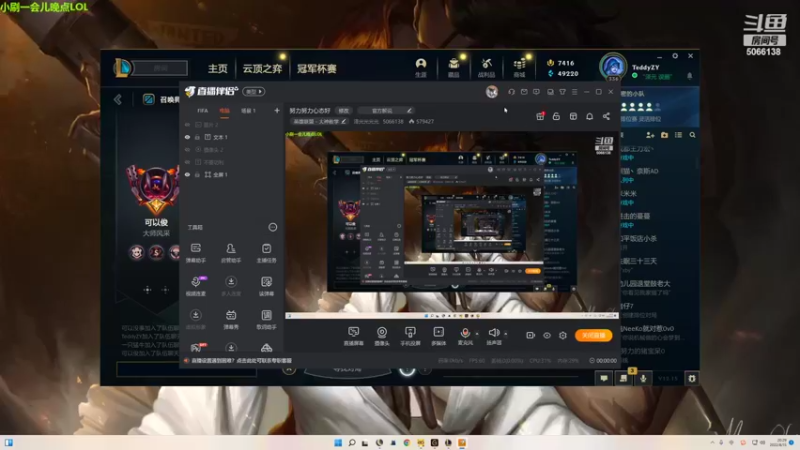Mute the microphone 麦克风 icon
The height and width of the screenshot is (450, 800).
pyautogui.click(x=465, y=333)
